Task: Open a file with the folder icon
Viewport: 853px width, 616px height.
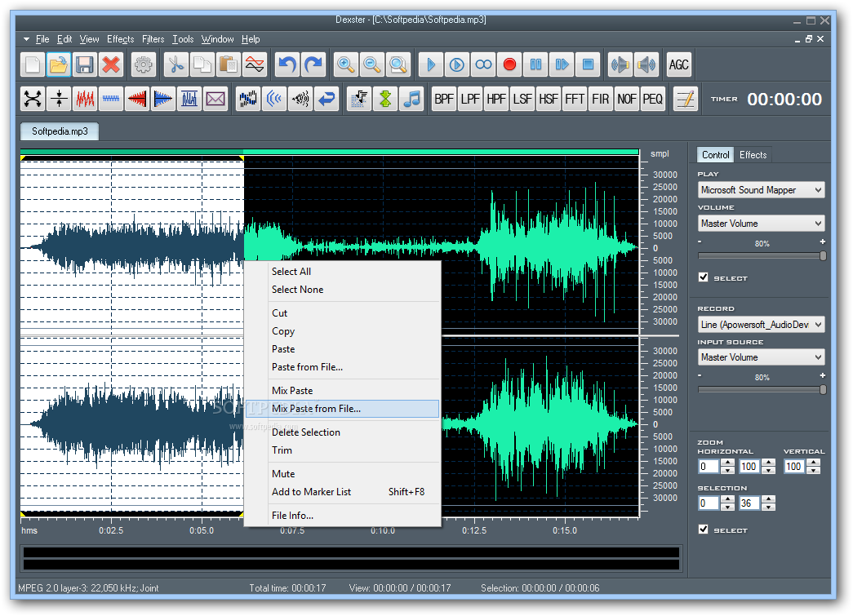Action: (x=59, y=64)
